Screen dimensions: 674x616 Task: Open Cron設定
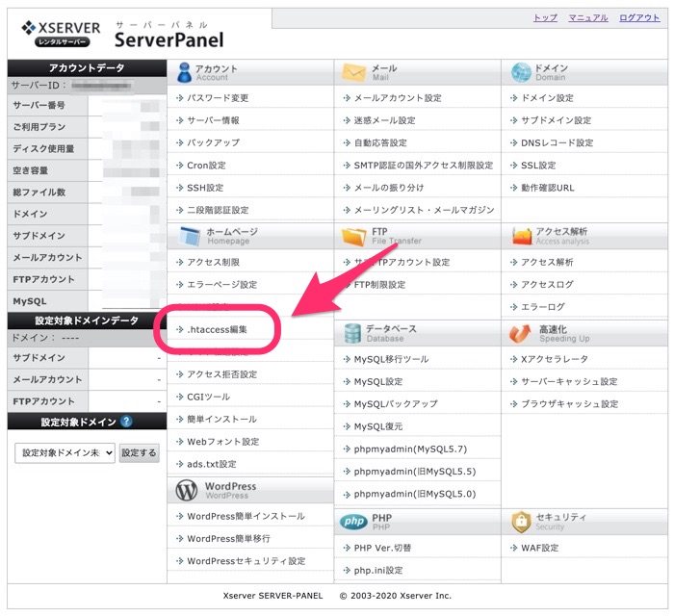click(x=206, y=166)
